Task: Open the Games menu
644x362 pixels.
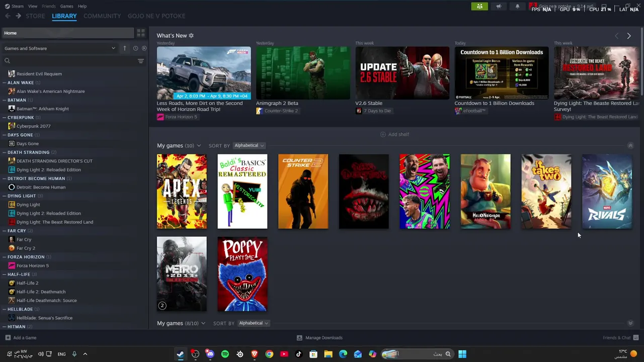Action: pos(66,6)
